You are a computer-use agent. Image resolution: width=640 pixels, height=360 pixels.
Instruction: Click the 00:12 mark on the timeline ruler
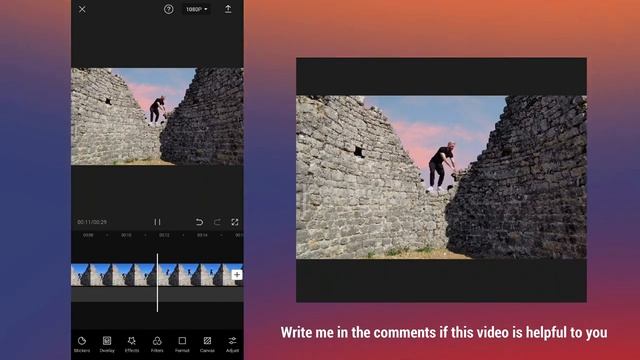[x=164, y=235]
